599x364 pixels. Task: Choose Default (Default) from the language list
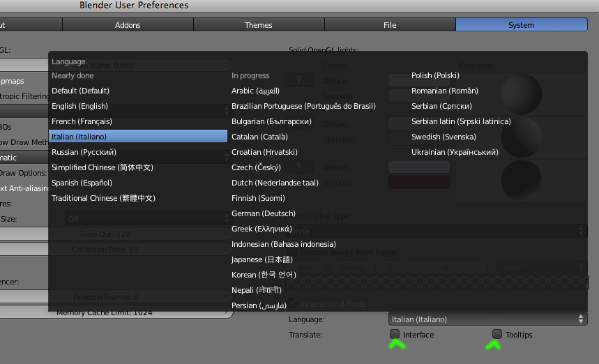point(80,91)
